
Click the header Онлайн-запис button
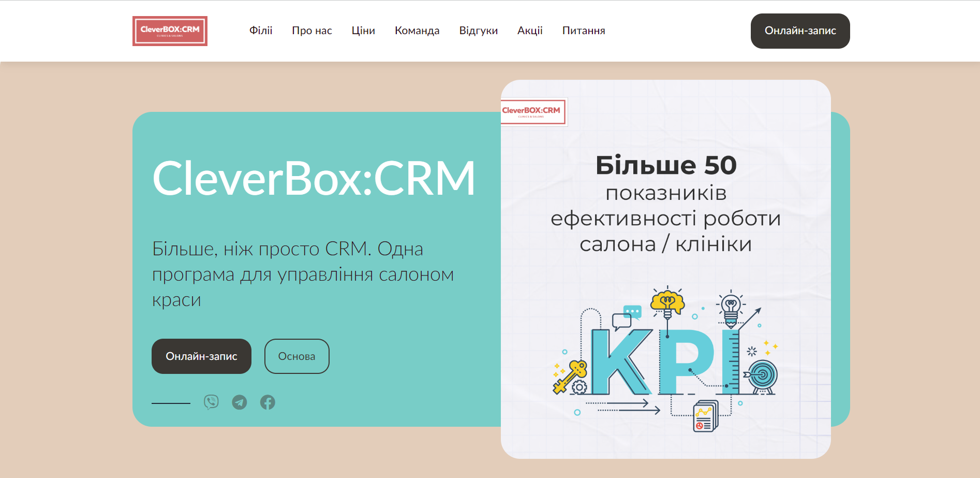[800, 31]
